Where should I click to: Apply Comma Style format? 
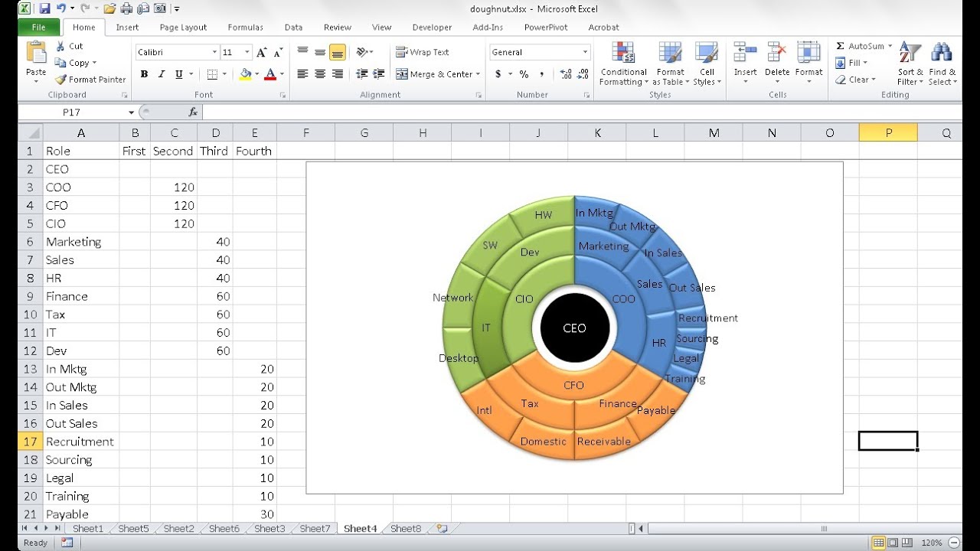[542, 74]
